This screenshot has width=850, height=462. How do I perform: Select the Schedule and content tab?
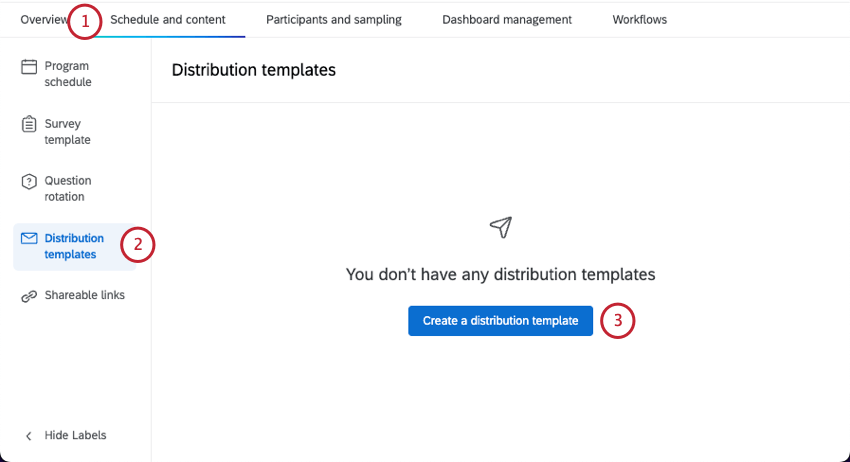pyautogui.click(x=168, y=20)
